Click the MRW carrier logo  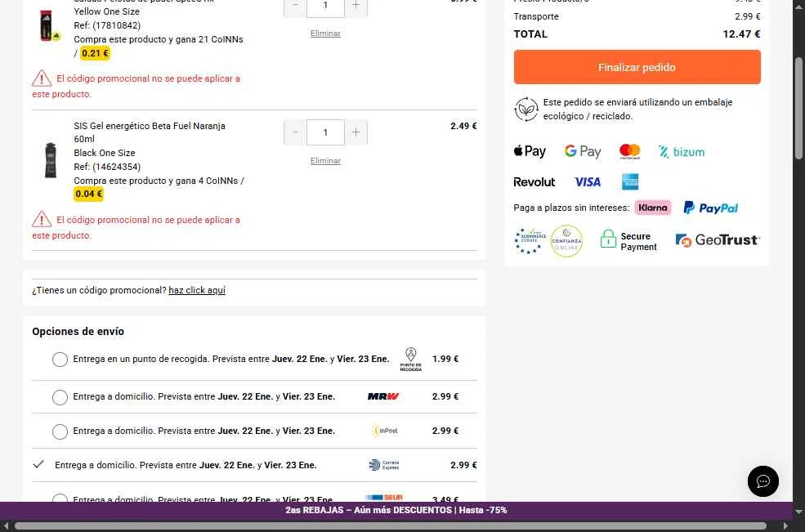[x=383, y=396]
